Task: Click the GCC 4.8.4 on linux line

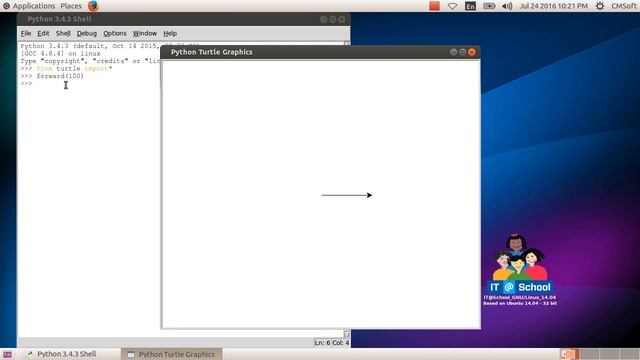Action: [60, 53]
